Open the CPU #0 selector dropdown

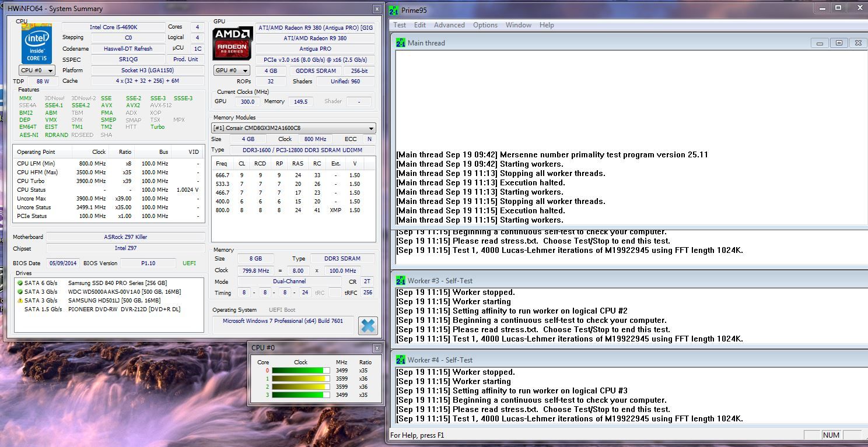[x=37, y=71]
